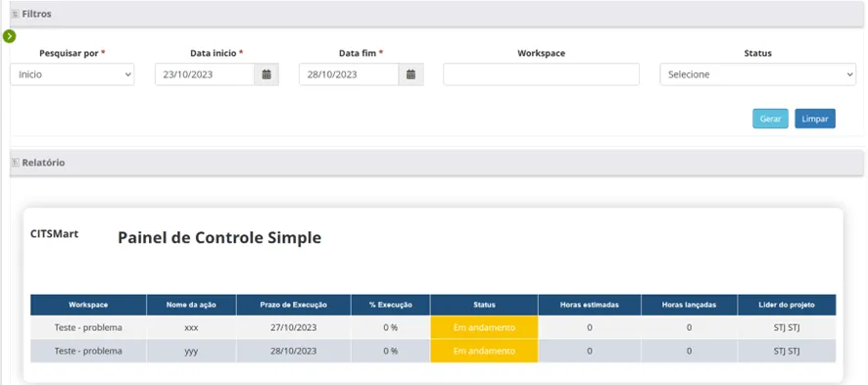This screenshot has height=385, width=868.
Task: Click Em andamento status in yyy row
Action: 484,351
